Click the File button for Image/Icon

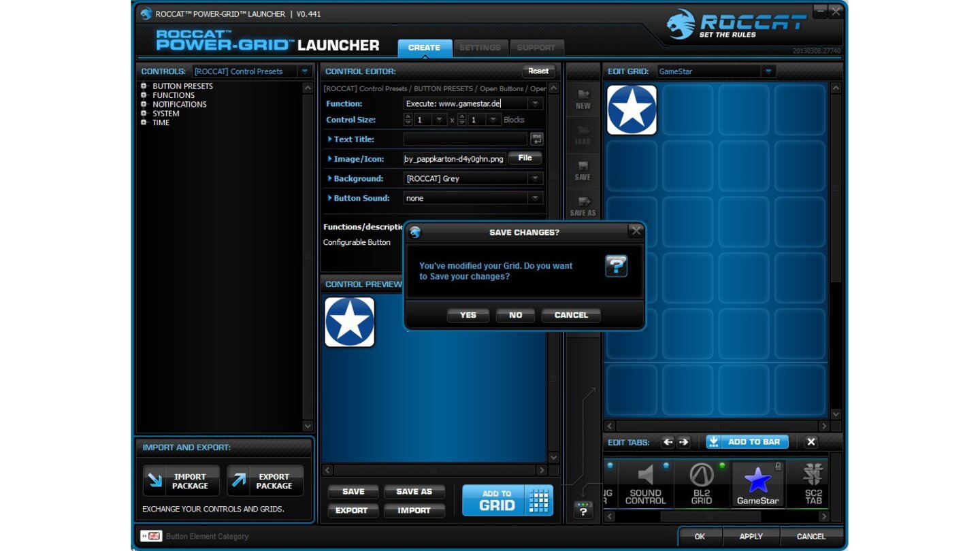[525, 158]
